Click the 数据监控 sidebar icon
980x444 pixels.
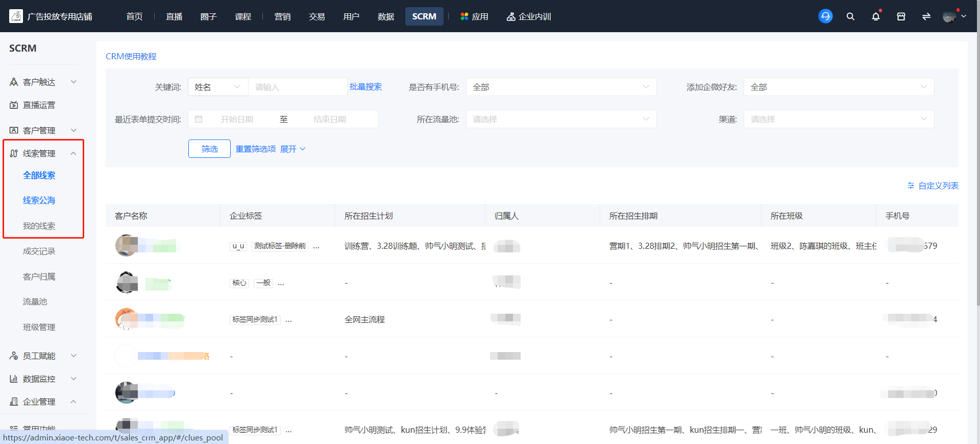click(14, 379)
